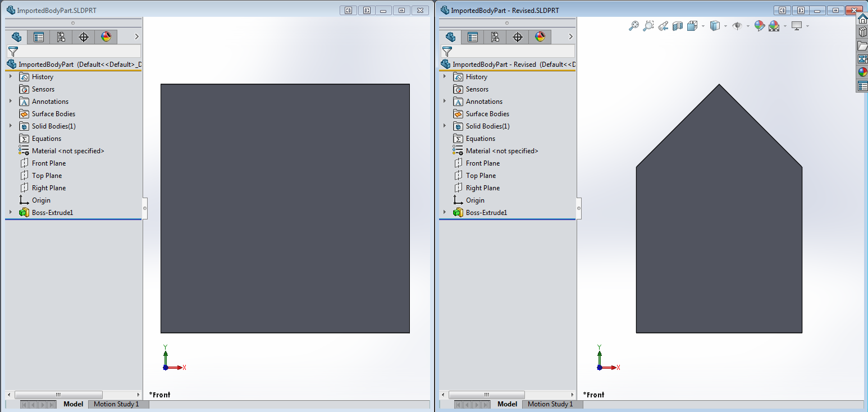Expand History node in Revised tree
Image resolution: width=868 pixels, height=412 pixels.
pos(445,76)
